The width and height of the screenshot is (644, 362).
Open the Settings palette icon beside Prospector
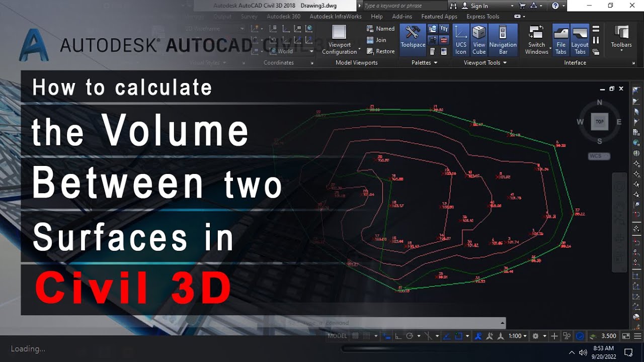(444, 29)
